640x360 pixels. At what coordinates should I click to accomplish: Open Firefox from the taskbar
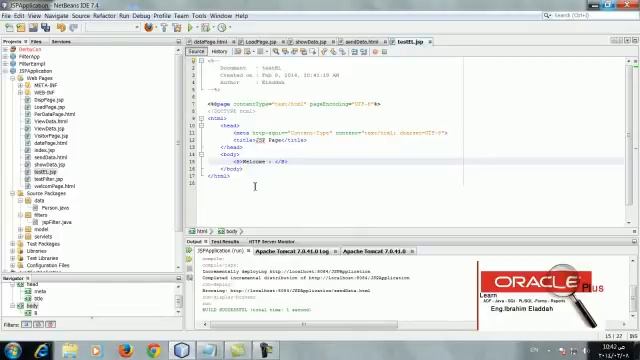pyautogui.click(x=126, y=350)
